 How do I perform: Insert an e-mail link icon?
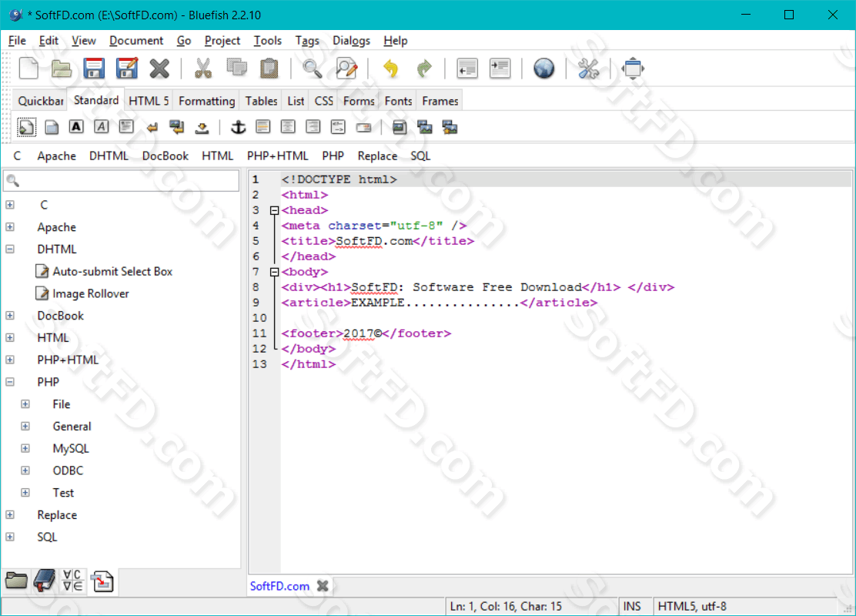click(363, 127)
